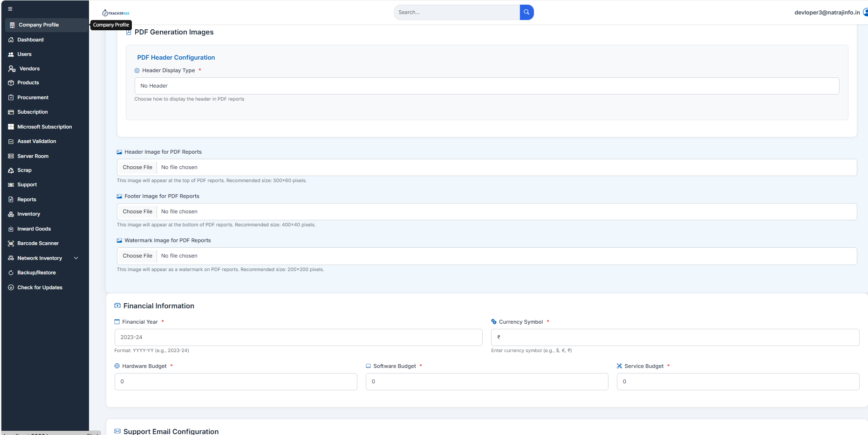Click the Reports document icon
Viewport: 868px width, 435px height.
(x=11, y=199)
